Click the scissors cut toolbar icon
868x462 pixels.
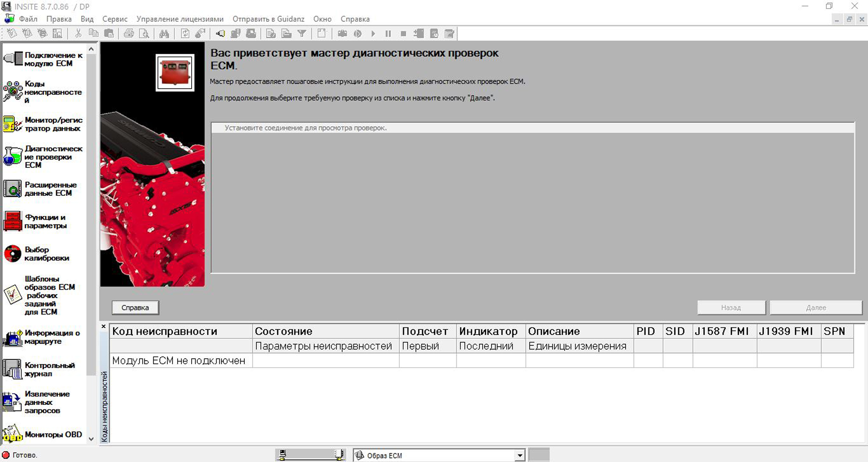78,34
